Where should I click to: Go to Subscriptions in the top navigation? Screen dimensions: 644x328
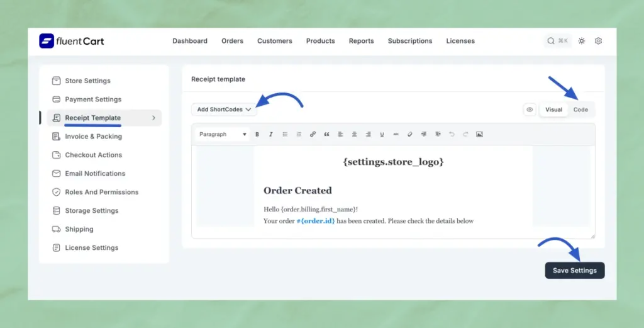coord(410,41)
